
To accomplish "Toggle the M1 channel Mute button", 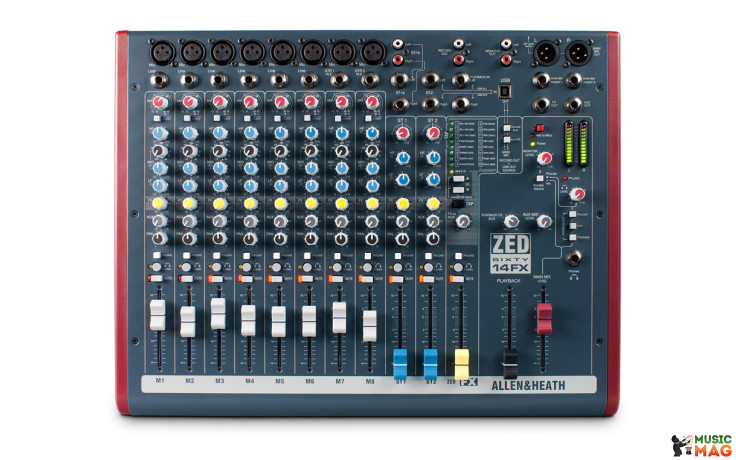I will (155, 278).
